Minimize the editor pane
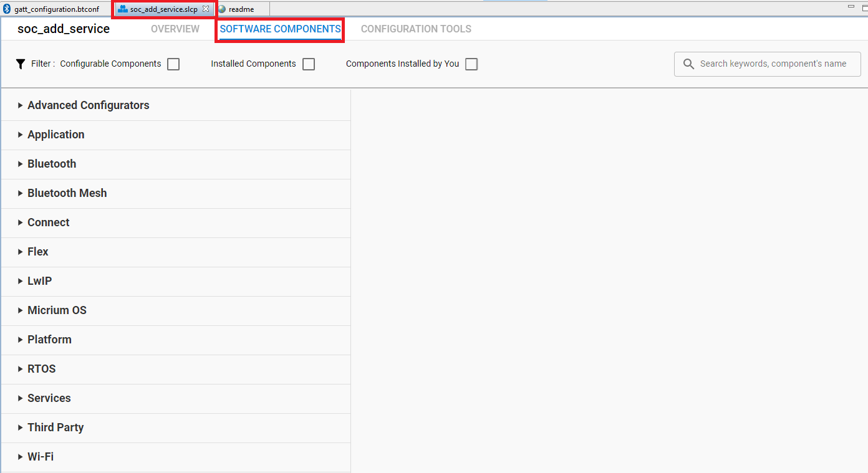Screen dimensions: 868x473 (851, 6)
